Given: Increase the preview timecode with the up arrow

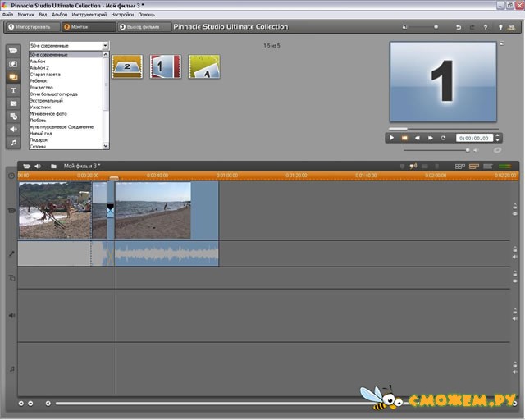Looking at the screenshot, I should click(497, 135).
